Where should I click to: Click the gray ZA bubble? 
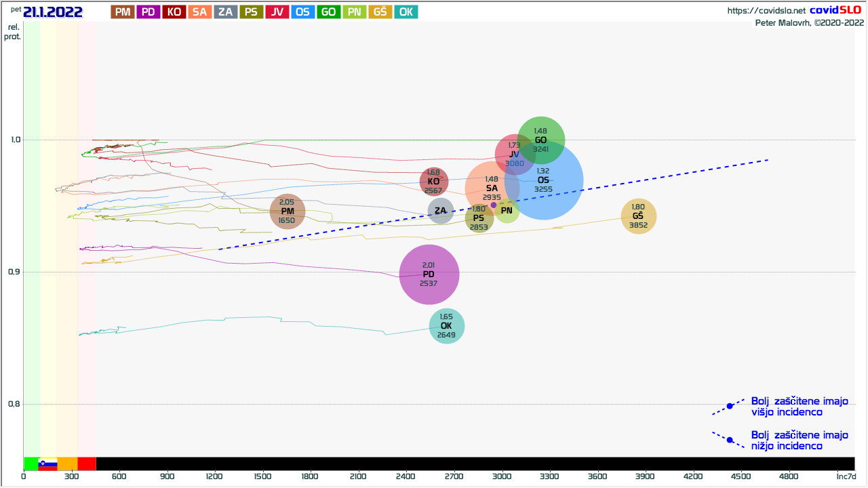pyautogui.click(x=441, y=211)
